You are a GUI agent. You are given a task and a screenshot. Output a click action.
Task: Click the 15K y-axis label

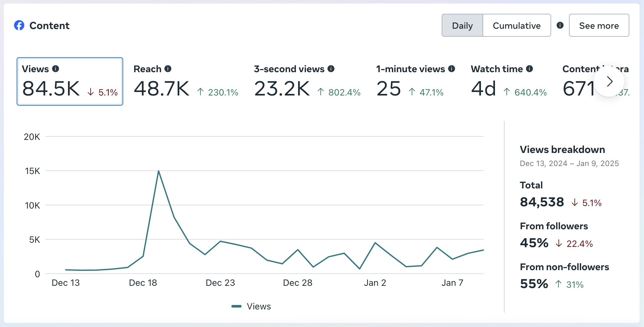(33, 171)
